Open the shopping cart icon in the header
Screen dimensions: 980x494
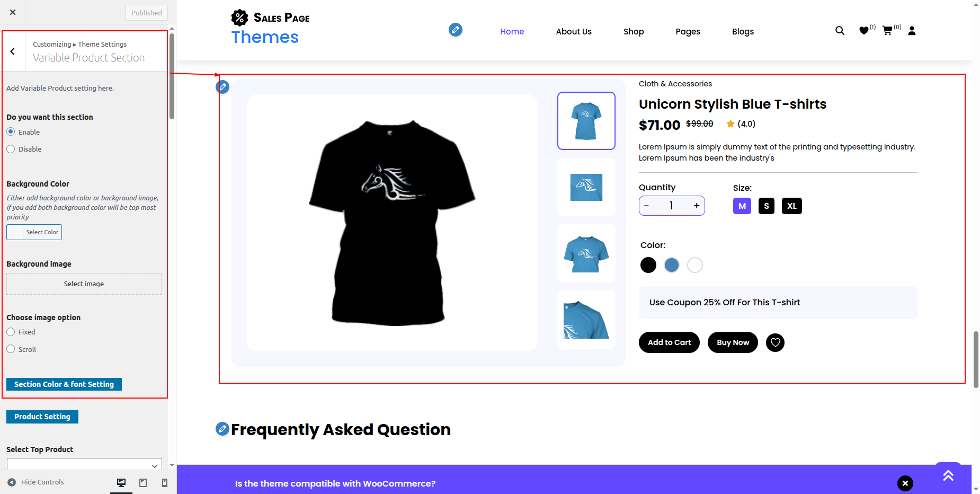tap(887, 31)
